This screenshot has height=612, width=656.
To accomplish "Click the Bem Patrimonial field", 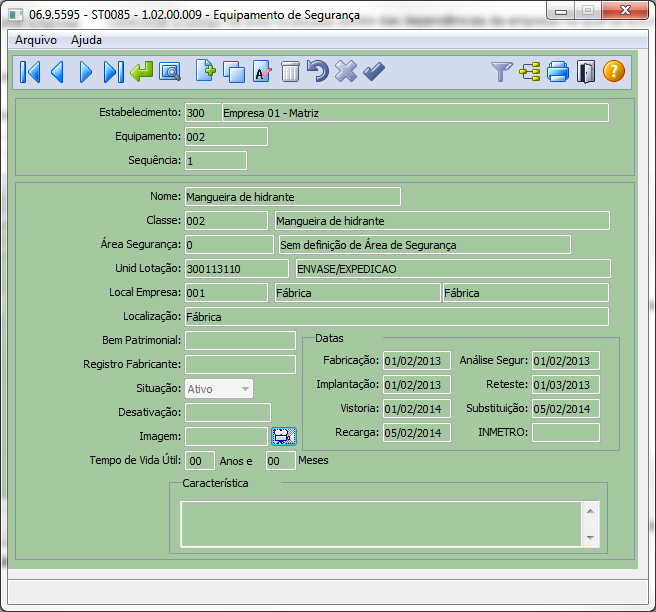I will tap(240, 341).
